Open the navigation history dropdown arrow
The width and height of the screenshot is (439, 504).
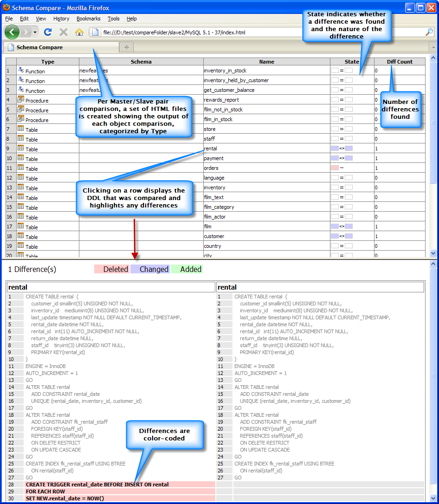tap(35, 32)
